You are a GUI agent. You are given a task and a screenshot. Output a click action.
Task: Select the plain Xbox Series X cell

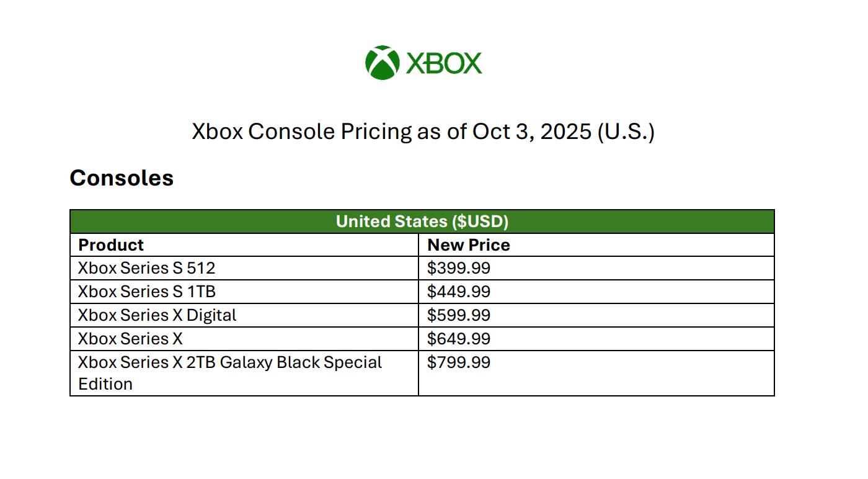[x=130, y=339]
